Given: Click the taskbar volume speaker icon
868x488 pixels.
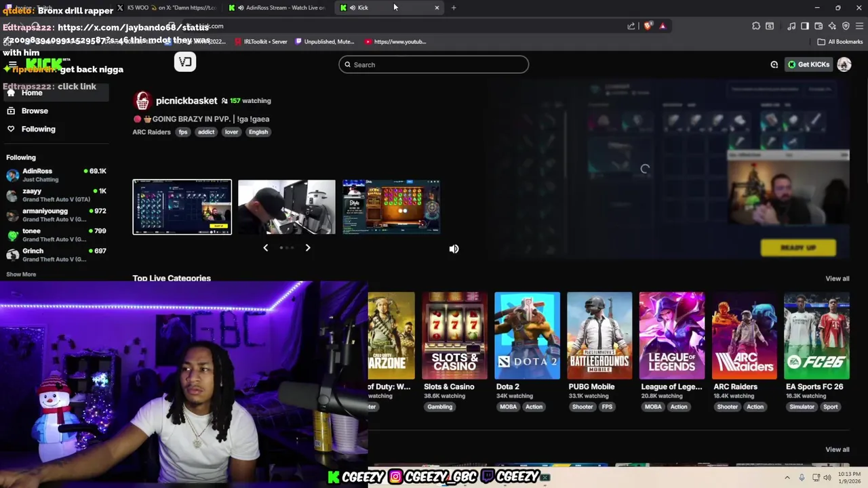Looking at the screenshot, I should pos(827,477).
